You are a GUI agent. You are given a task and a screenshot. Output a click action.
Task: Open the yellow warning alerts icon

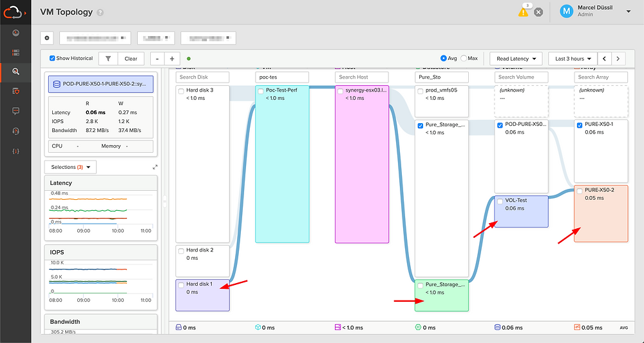(523, 12)
